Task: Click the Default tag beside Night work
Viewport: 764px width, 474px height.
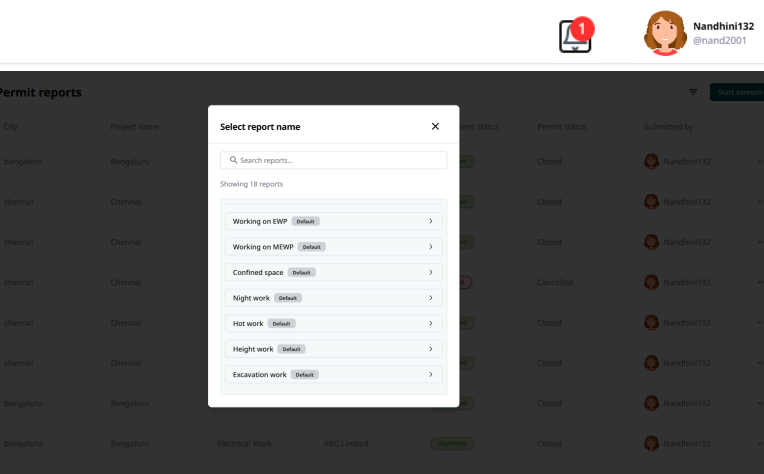Action: (x=288, y=298)
